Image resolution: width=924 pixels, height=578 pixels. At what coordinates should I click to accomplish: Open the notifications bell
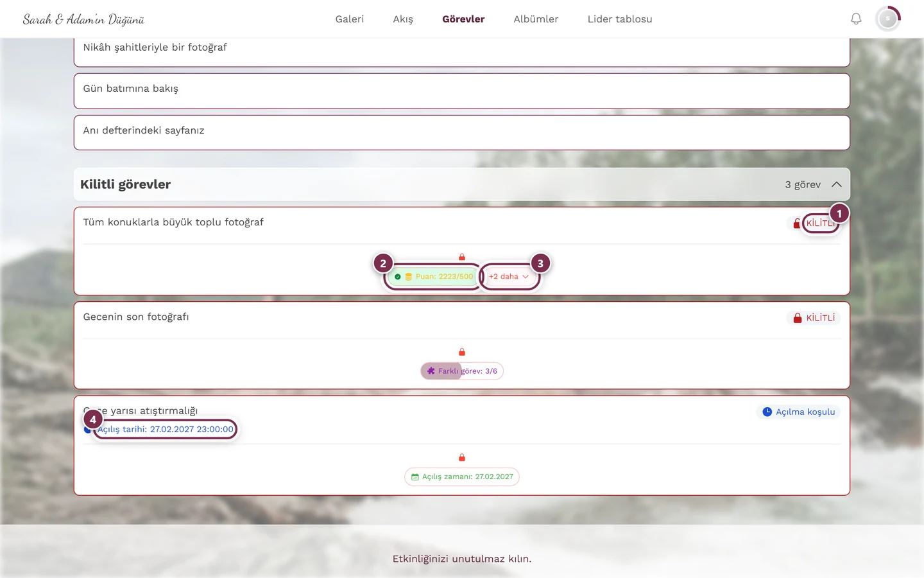[x=856, y=19]
